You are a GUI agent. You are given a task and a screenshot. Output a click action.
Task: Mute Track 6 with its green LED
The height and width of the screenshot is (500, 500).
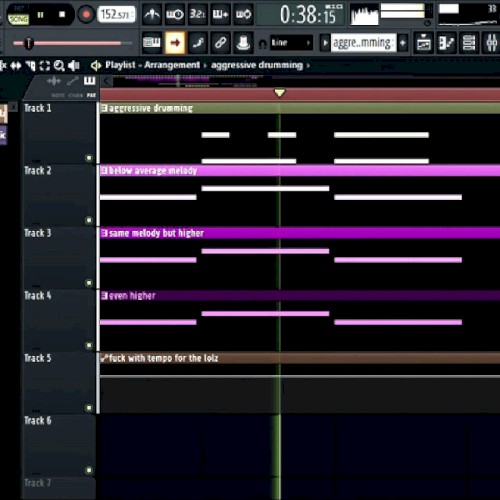[x=89, y=470]
